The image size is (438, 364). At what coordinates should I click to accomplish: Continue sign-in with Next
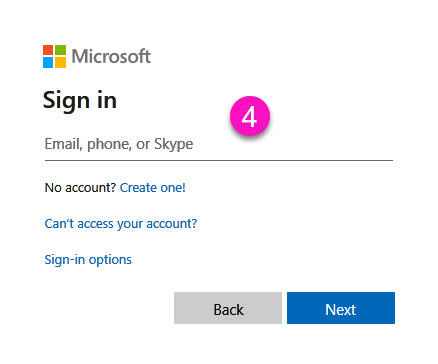click(x=341, y=308)
